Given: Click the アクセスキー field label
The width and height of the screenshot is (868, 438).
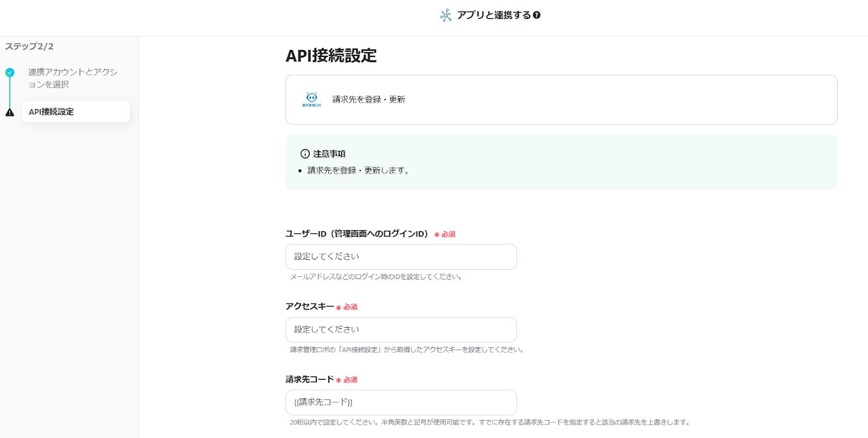Looking at the screenshot, I should pyautogui.click(x=310, y=307).
